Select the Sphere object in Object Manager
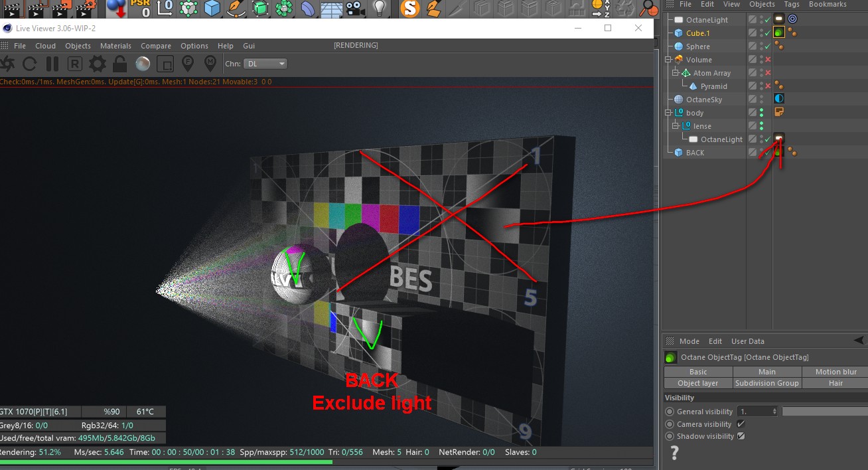 (x=698, y=46)
